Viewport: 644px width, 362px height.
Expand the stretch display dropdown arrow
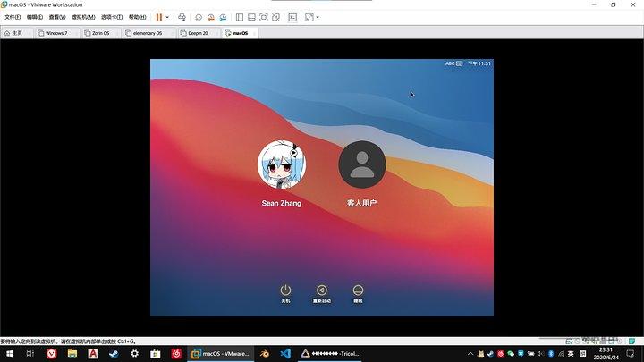(318, 17)
